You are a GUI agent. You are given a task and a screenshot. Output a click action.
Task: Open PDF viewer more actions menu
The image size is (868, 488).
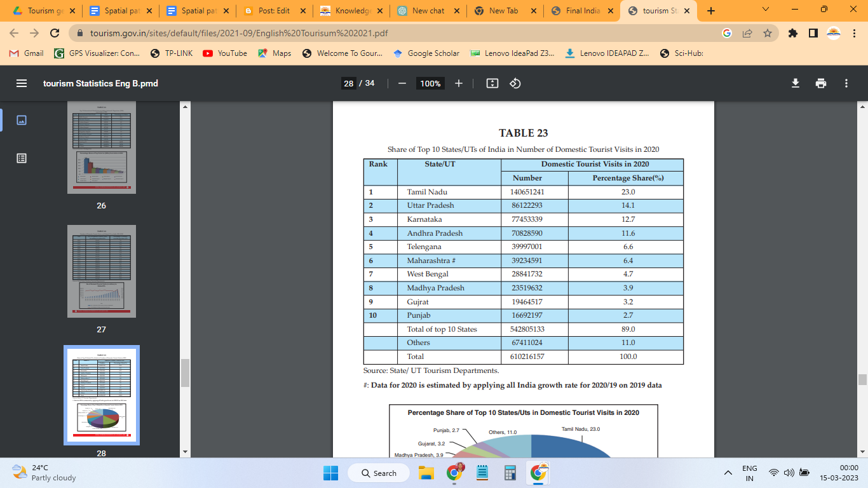point(846,83)
